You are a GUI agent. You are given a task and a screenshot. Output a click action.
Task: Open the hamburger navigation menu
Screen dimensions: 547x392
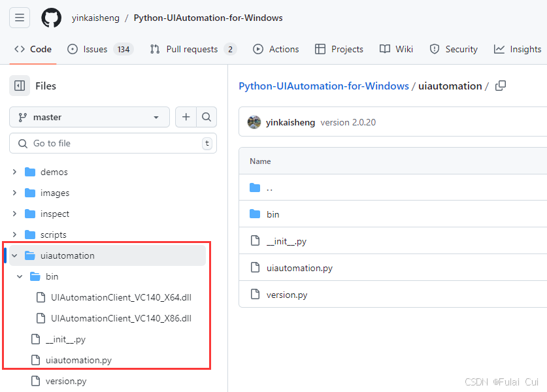click(20, 18)
